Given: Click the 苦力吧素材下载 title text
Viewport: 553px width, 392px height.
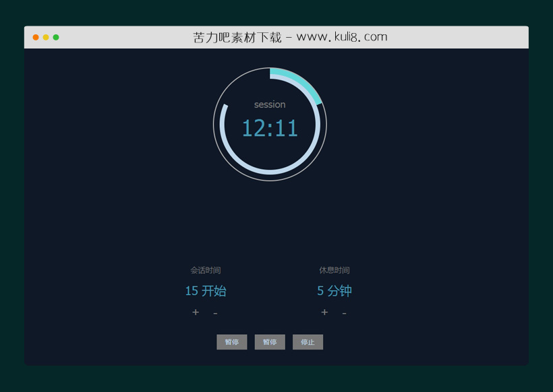Looking at the screenshot, I should 237,37.
